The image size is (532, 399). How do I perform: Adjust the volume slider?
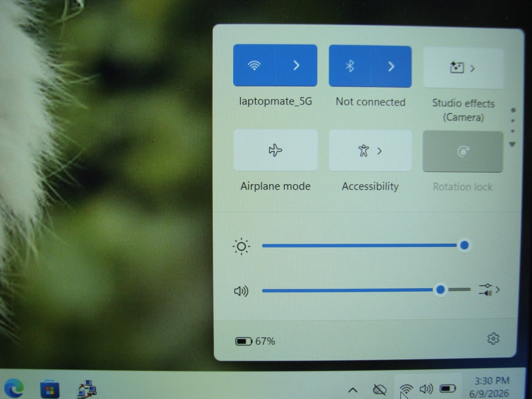(366, 290)
